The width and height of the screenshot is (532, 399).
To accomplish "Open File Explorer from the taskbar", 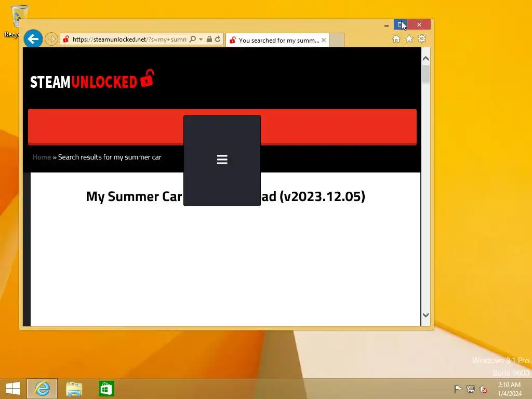I will (74, 389).
